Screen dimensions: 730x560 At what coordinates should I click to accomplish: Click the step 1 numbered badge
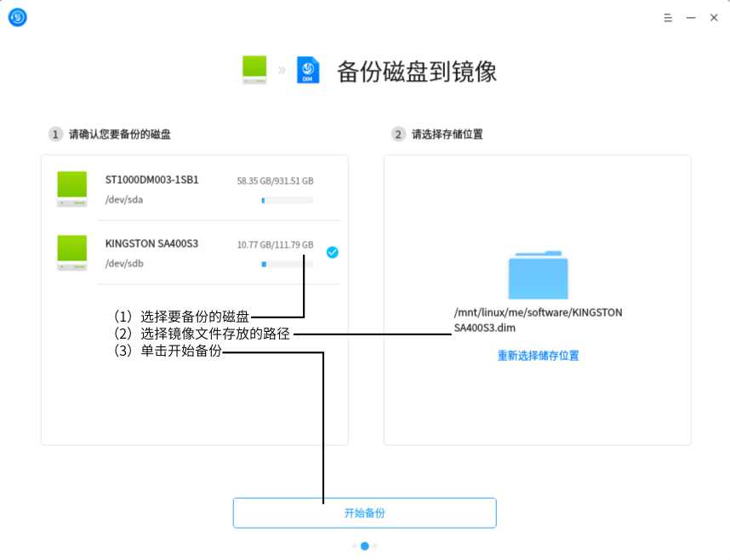click(55, 134)
